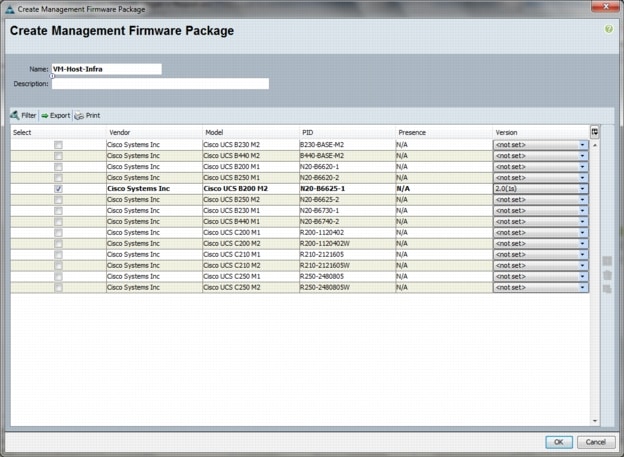Sort by the Version column header

pyautogui.click(x=541, y=133)
